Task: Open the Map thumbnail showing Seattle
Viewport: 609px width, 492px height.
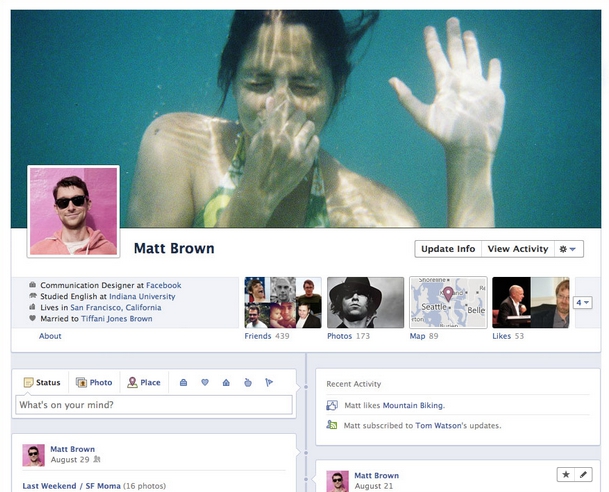Action: tap(448, 303)
